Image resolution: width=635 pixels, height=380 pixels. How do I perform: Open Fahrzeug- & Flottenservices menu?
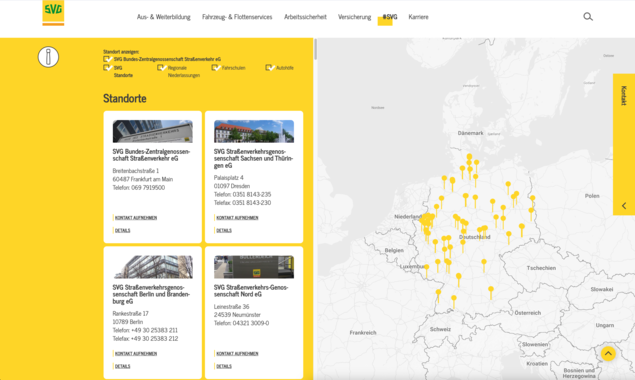(237, 17)
